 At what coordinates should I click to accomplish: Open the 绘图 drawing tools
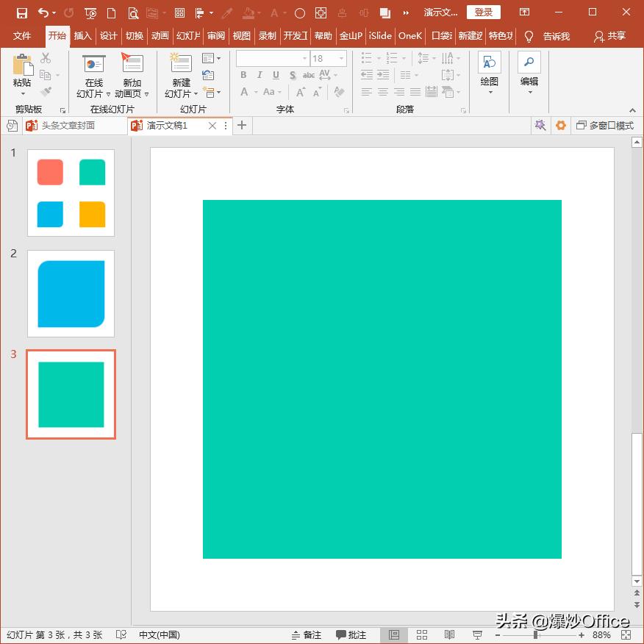point(489,64)
